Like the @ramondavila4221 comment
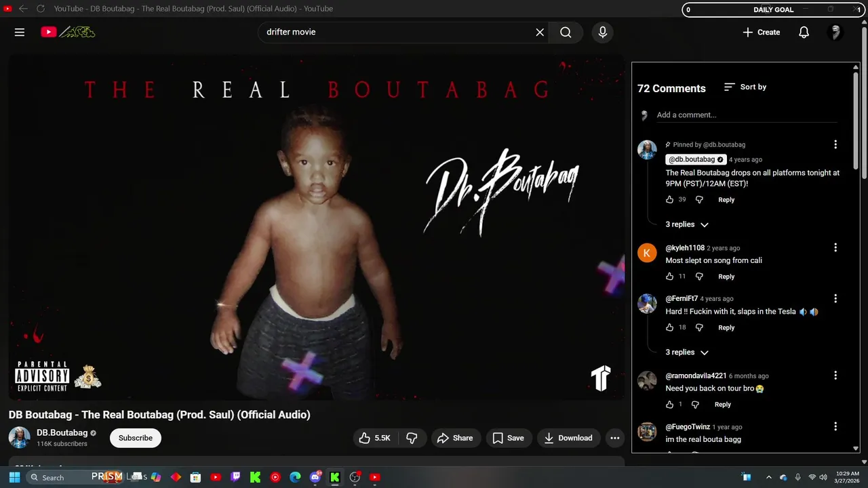 click(669, 405)
